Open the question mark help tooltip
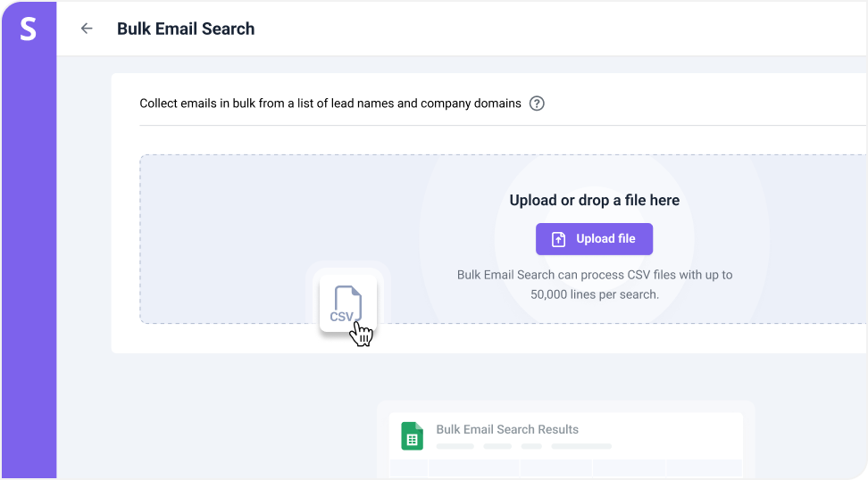This screenshot has width=868, height=480. point(537,103)
